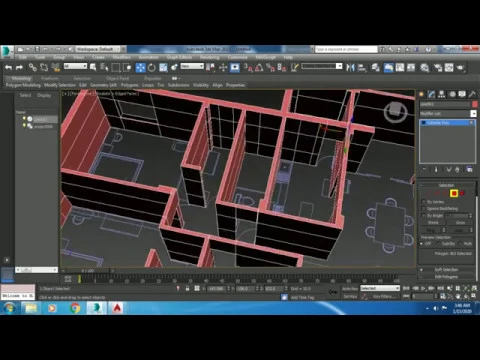The height and width of the screenshot is (360, 480).
Task: Click the Shrink button
Action: pyautogui.click(x=433, y=222)
